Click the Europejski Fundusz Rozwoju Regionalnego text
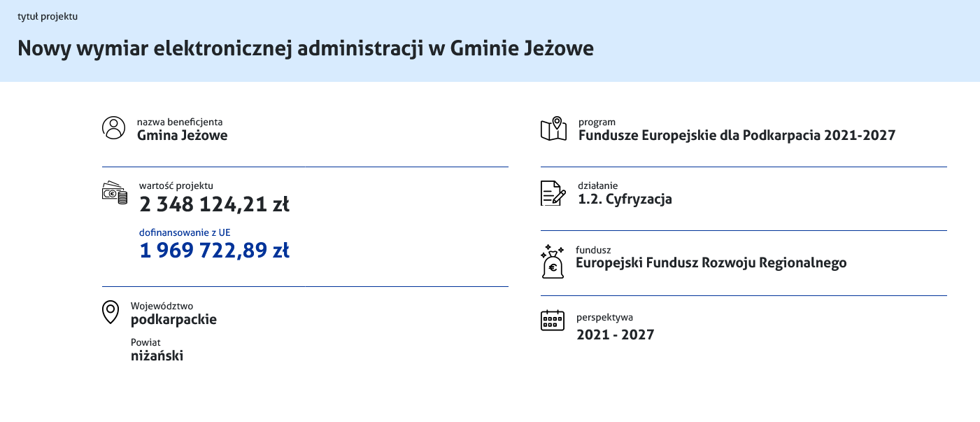The width and height of the screenshot is (980, 422). pos(711,262)
